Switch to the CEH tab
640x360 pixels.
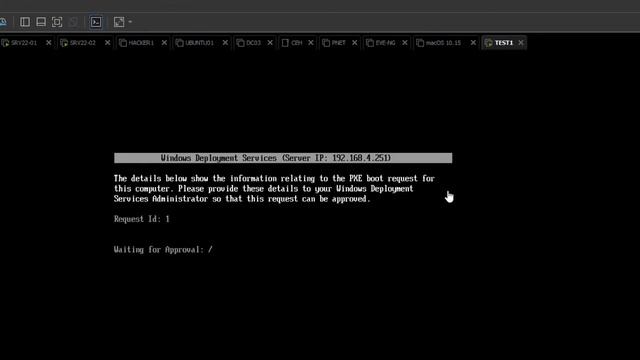point(296,43)
